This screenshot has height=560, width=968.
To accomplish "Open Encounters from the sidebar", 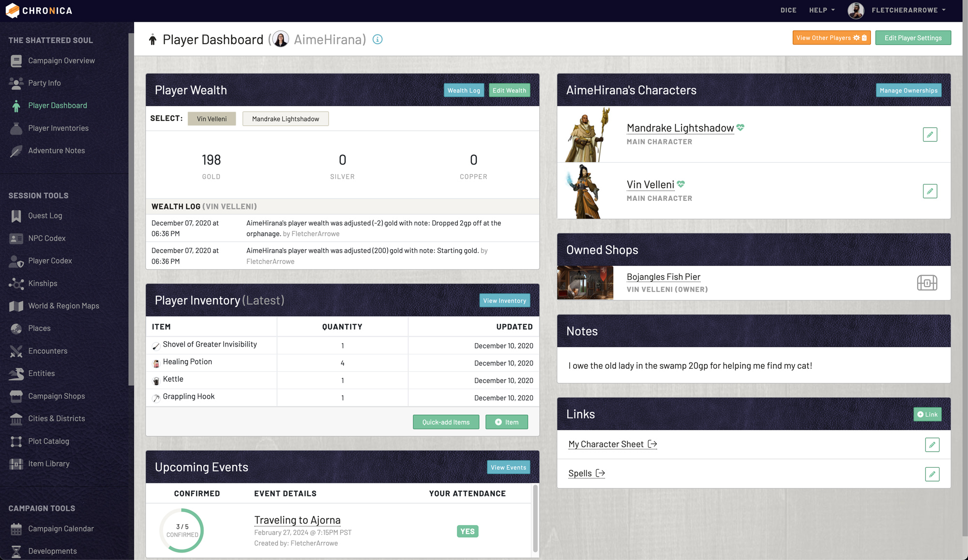I will tap(47, 351).
